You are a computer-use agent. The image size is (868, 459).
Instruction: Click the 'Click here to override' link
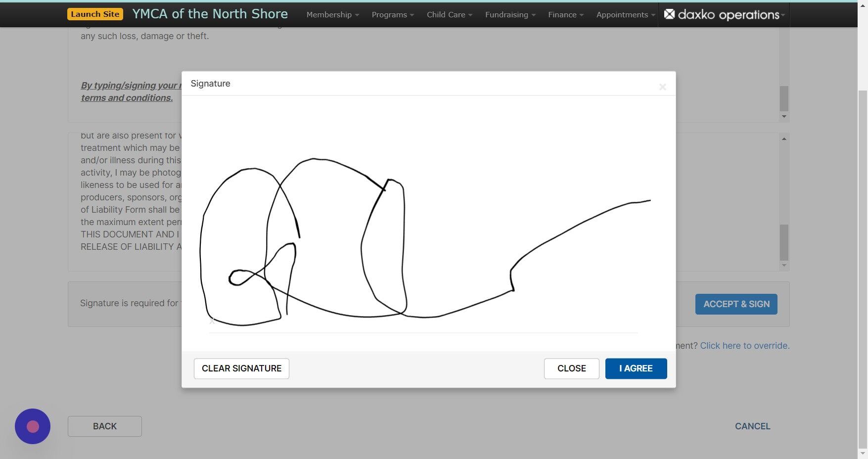744,345
